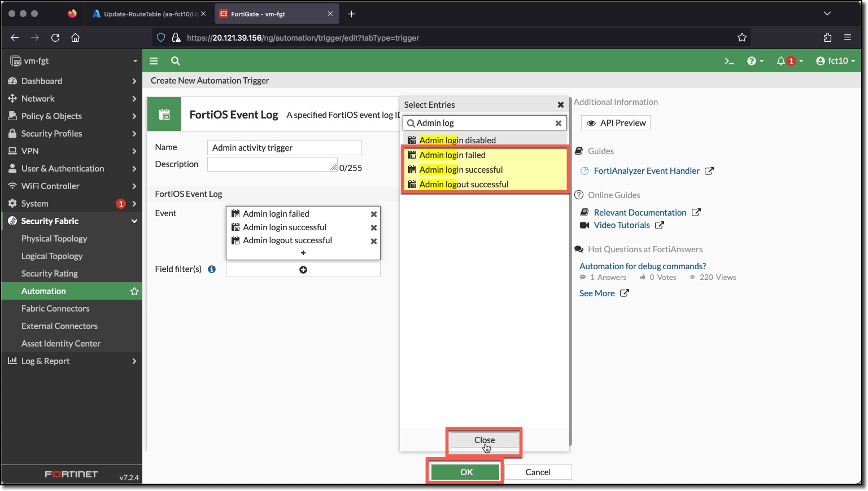Show Field filter info tooltip icon
This screenshot has width=868, height=491.
212,269
